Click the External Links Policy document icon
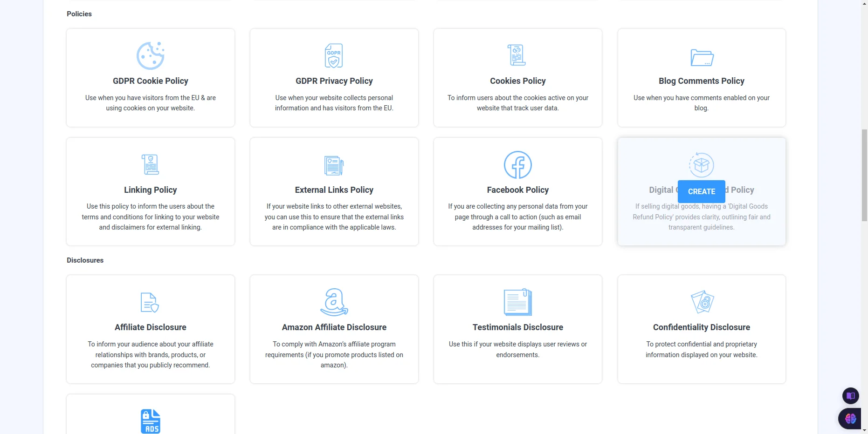This screenshot has width=868, height=434. tap(334, 165)
